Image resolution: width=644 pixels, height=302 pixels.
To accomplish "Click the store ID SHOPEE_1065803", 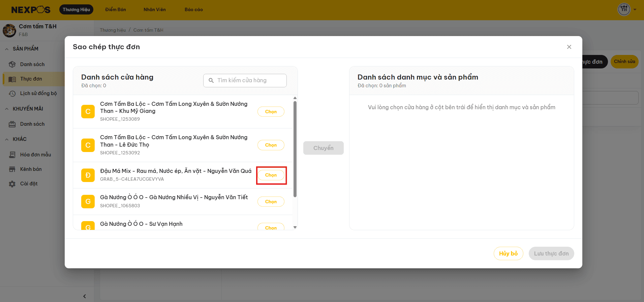I will (120, 206).
